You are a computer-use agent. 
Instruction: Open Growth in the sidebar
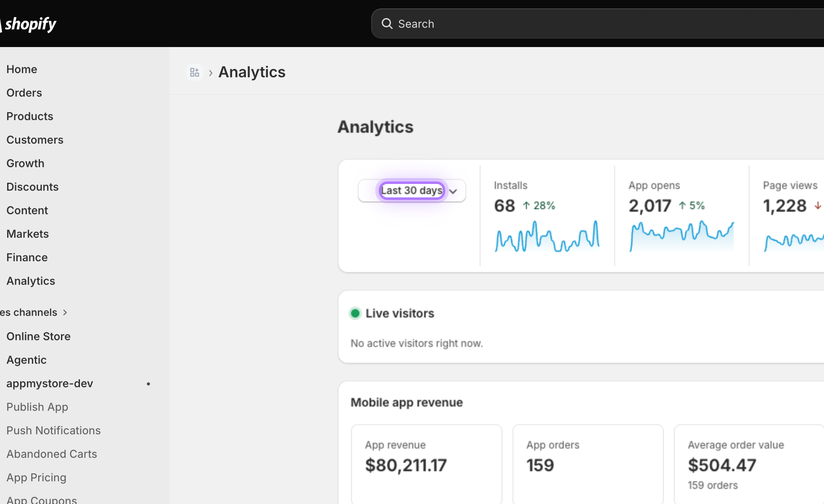25,163
